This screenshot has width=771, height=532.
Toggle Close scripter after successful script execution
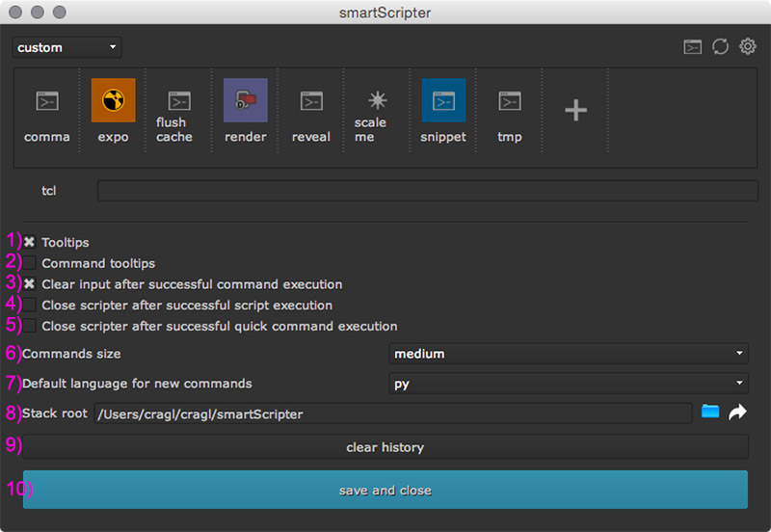(x=30, y=306)
